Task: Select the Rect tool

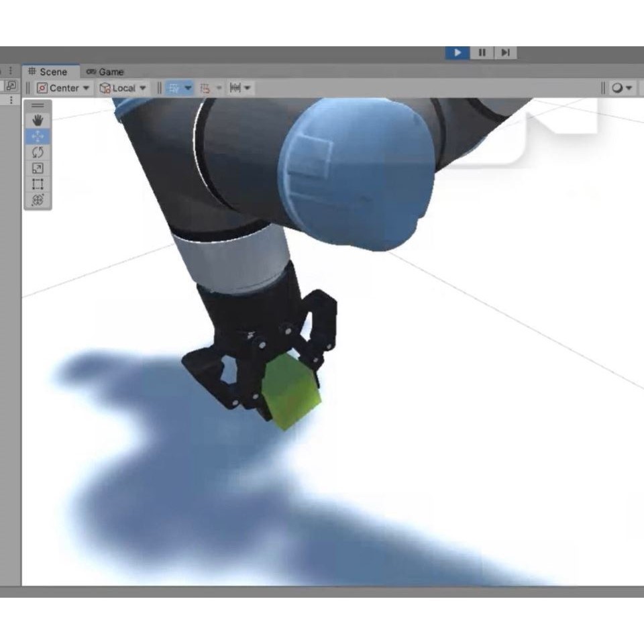Action: click(38, 184)
